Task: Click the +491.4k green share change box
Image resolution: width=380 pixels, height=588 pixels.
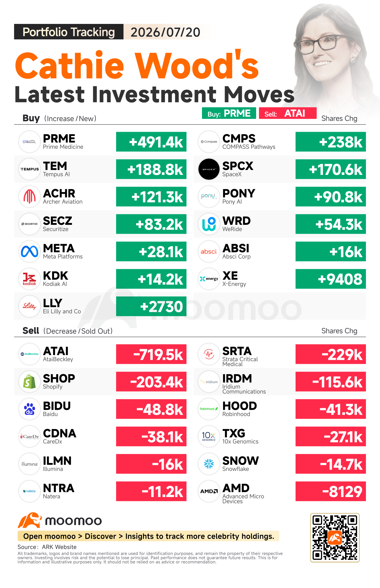Action: tap(151, 142)
